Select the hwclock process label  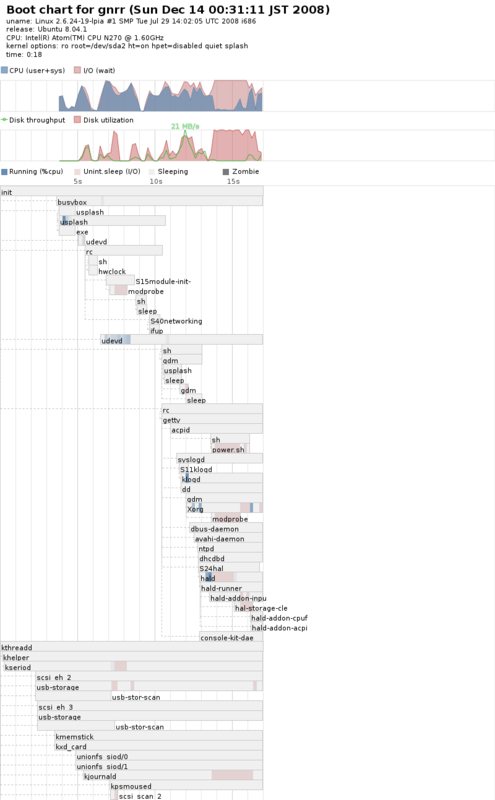coord(112,271)
